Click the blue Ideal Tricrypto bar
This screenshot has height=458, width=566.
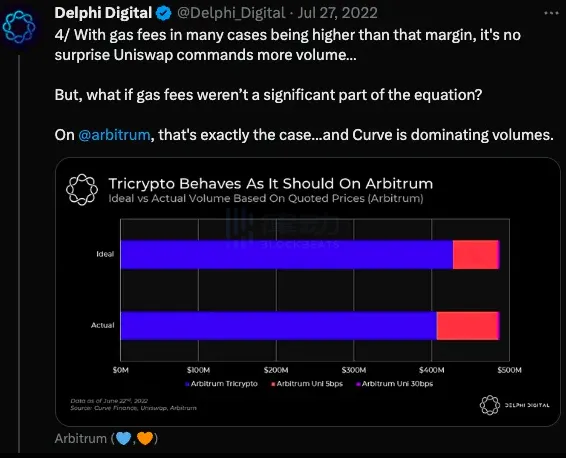287,254
